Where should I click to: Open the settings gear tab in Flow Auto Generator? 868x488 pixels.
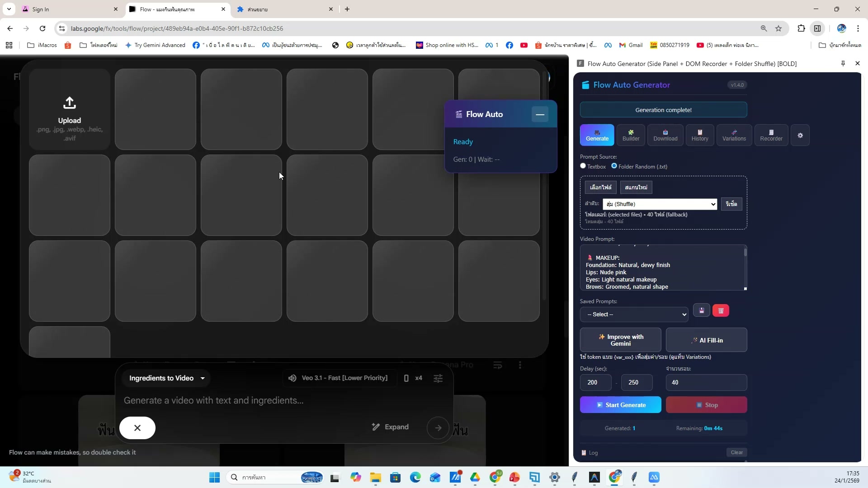coord(800,136)
